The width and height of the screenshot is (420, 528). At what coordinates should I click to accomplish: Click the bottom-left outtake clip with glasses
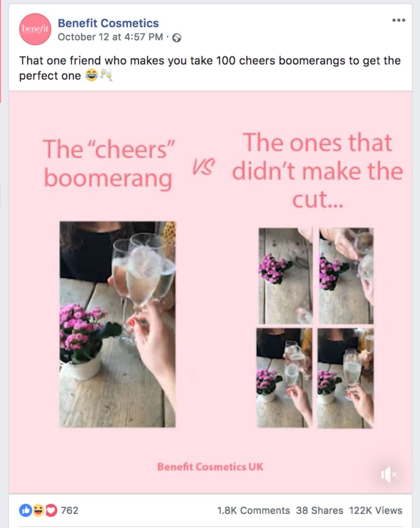pyautogui.click(x=284, y=378)
